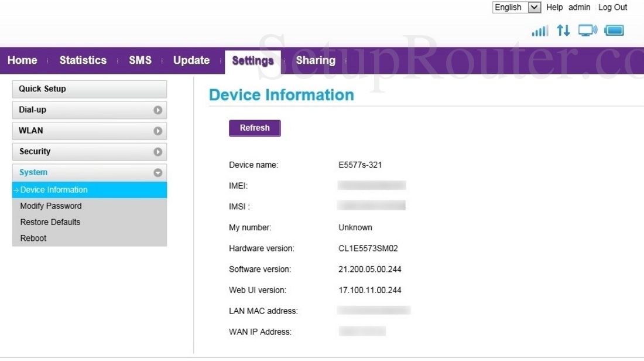Viewport: 644px width, 361px height.
Task: Go to the SMS tab
Action: 140,60
